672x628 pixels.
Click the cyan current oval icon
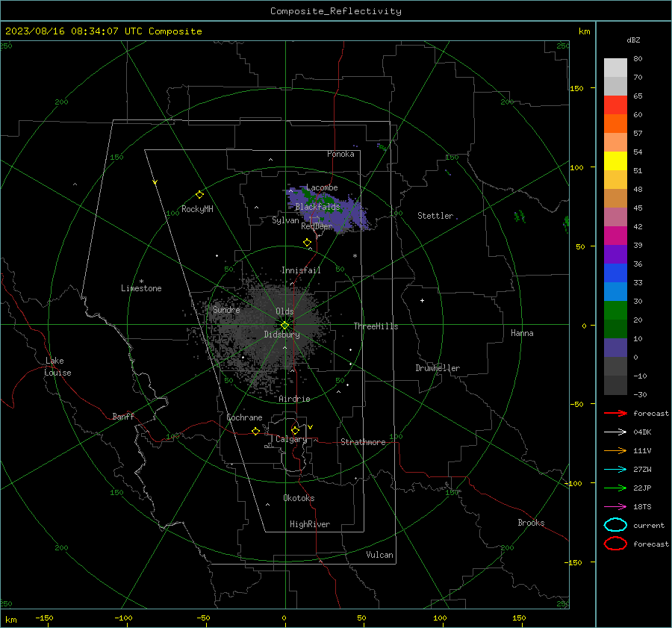615,525
